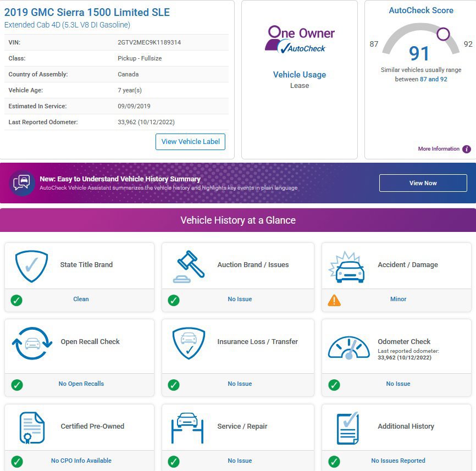
Task: Click the Last Reported Odometer value in the details table
Action: pyautogui.click(x=146, y=122)
